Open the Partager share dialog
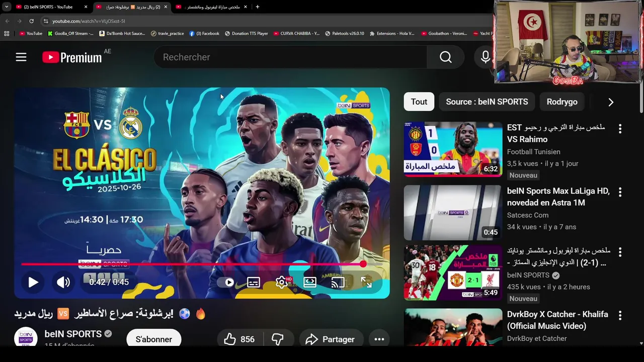 coord(331,339)
